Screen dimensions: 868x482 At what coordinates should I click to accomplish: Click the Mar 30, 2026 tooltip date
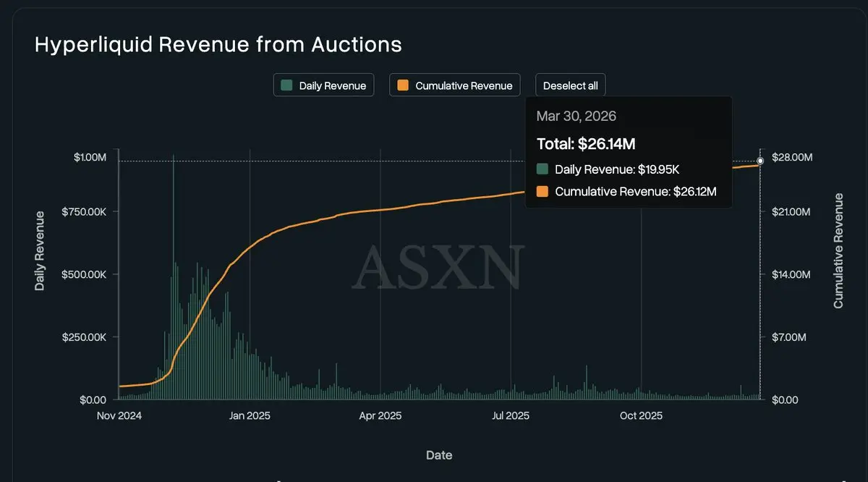pos(576,117)
